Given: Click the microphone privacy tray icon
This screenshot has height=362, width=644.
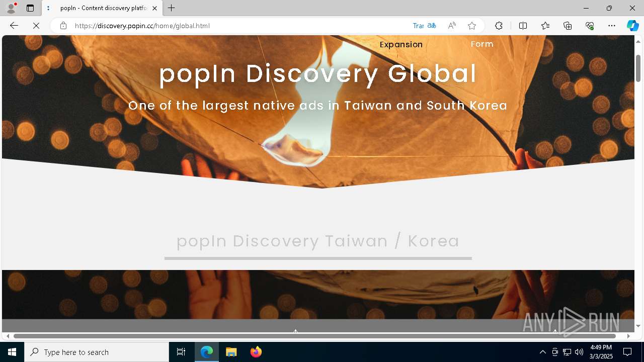Looking at the screenshot, I should (x=555, y=352).
